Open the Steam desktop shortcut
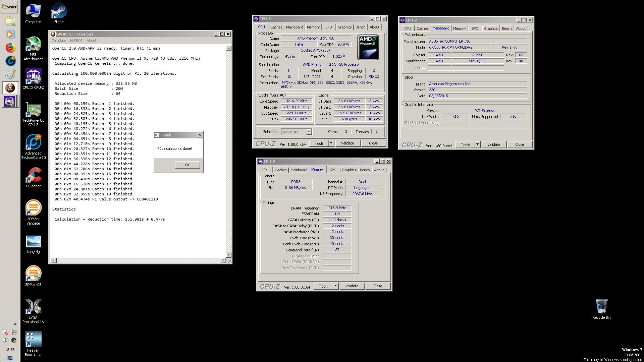The width and height of the screenshot is (644, 362). click(59, 13)
